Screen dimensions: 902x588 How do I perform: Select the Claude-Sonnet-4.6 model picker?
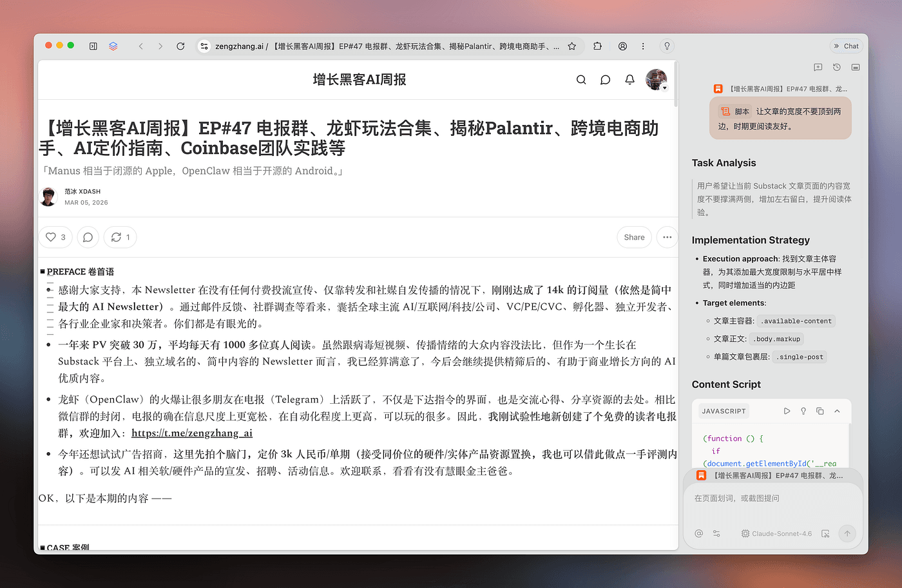[x=776, y=533]
